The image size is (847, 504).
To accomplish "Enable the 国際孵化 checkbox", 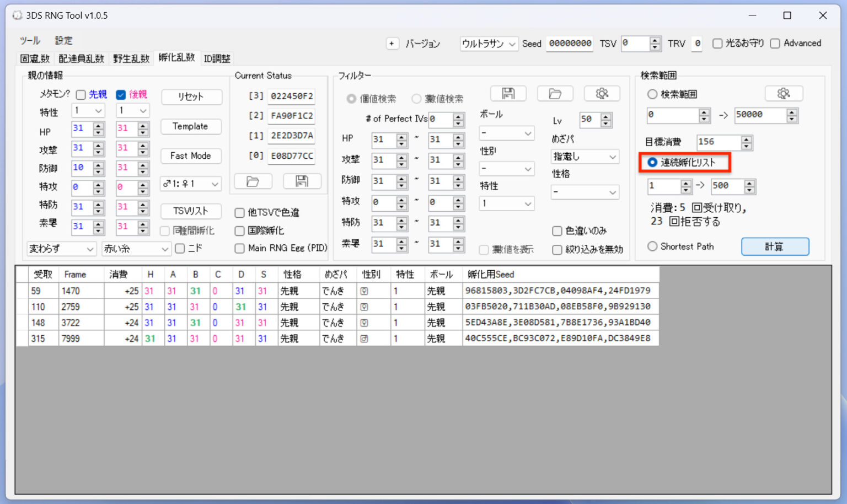I will click(239, 231).
